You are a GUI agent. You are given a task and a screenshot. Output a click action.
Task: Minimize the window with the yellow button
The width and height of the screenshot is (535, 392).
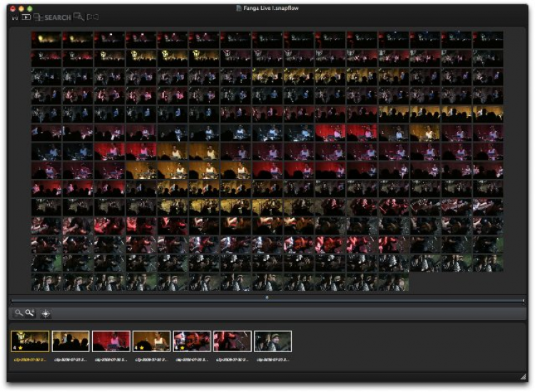21,8
